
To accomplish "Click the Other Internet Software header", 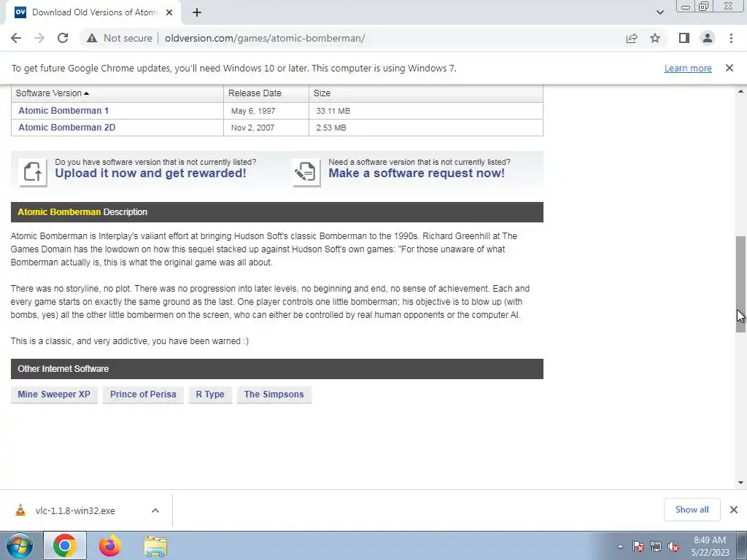I will (x=276, y=369).
